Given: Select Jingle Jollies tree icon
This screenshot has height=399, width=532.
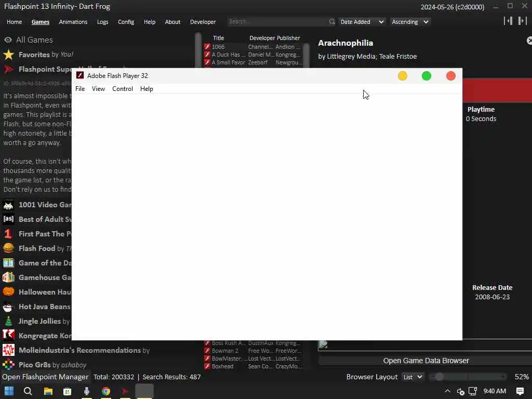Looking at the screenshot, I should (8, 321).
